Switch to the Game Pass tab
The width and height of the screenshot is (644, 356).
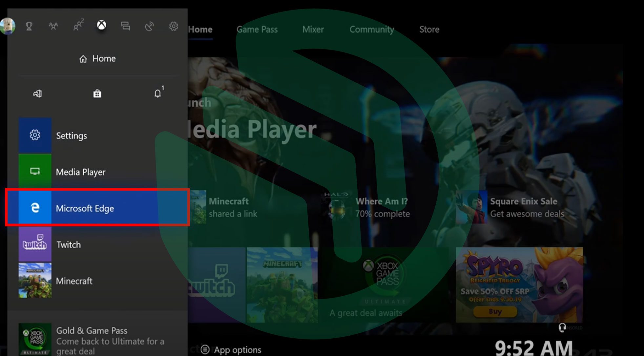click(x=257, y=30)
